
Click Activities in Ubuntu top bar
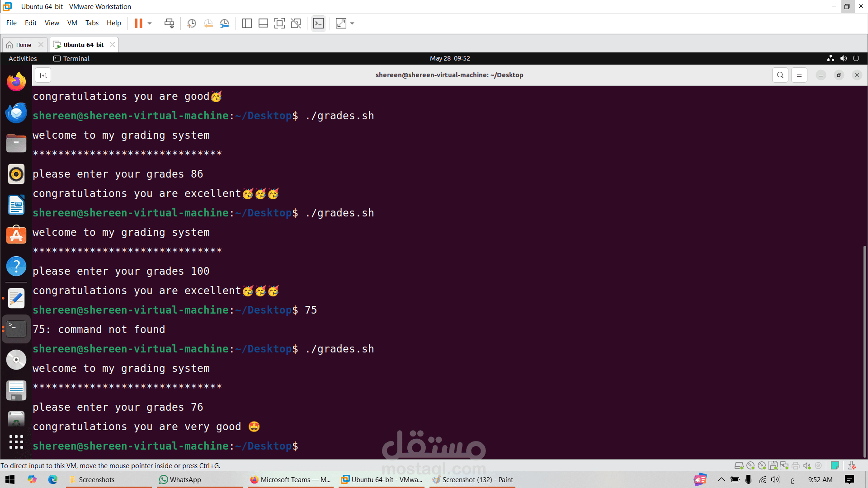pos(23,58)
